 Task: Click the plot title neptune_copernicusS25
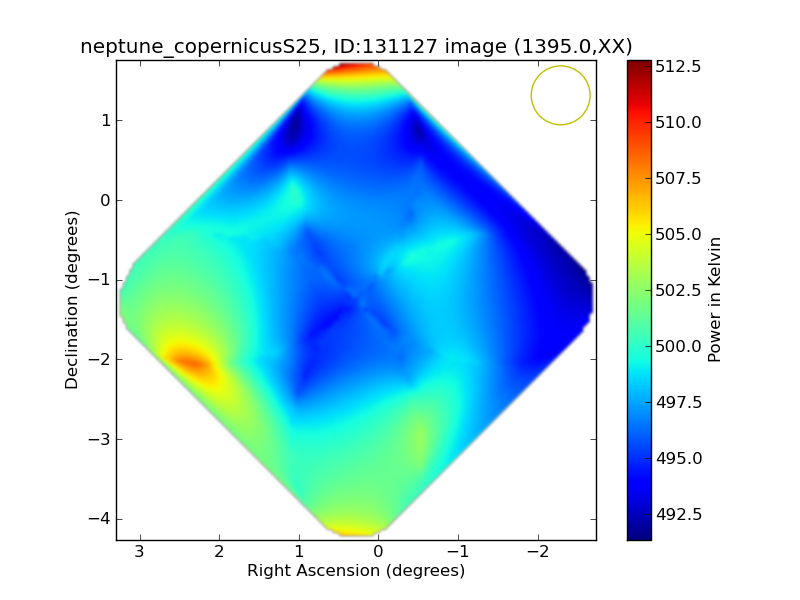(x=356, y=46)
